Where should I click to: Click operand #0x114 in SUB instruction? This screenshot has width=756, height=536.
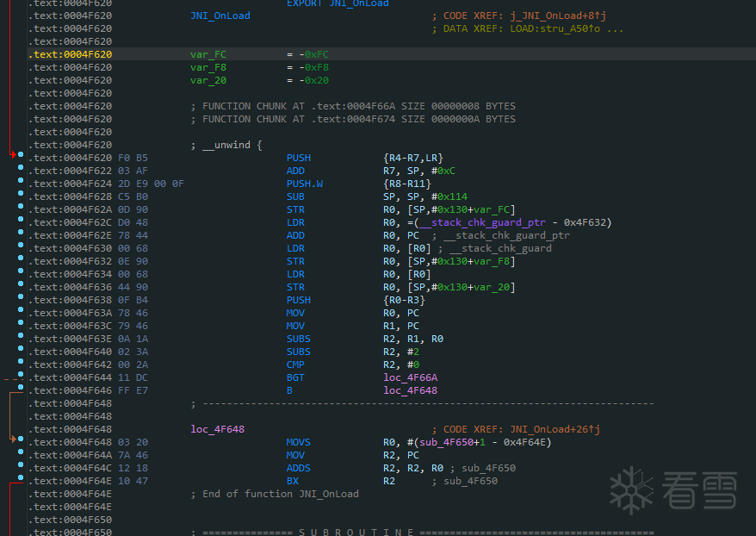point(449,196)
